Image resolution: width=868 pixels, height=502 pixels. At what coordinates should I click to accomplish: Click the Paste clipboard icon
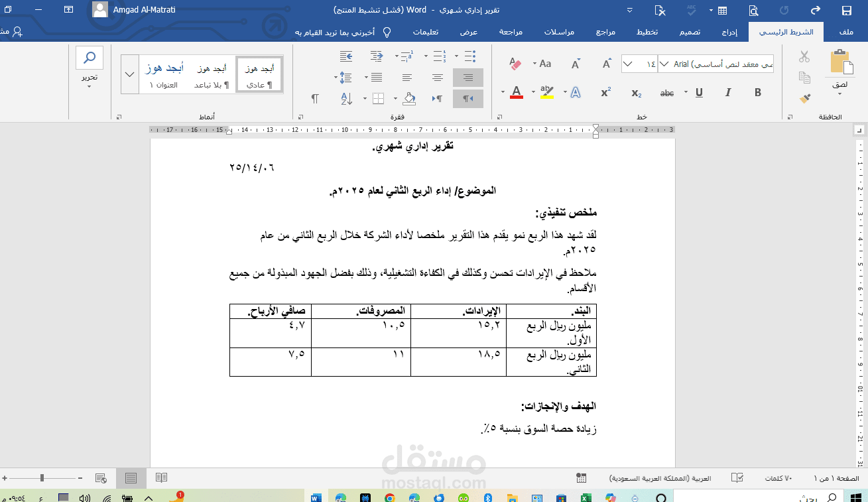(x=840, y=62)
